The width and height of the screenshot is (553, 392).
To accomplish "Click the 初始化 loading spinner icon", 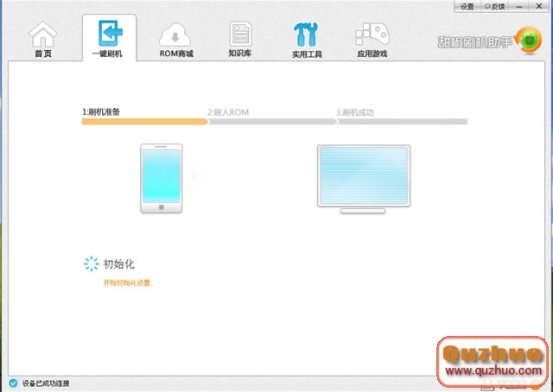I will pos(92,263).
